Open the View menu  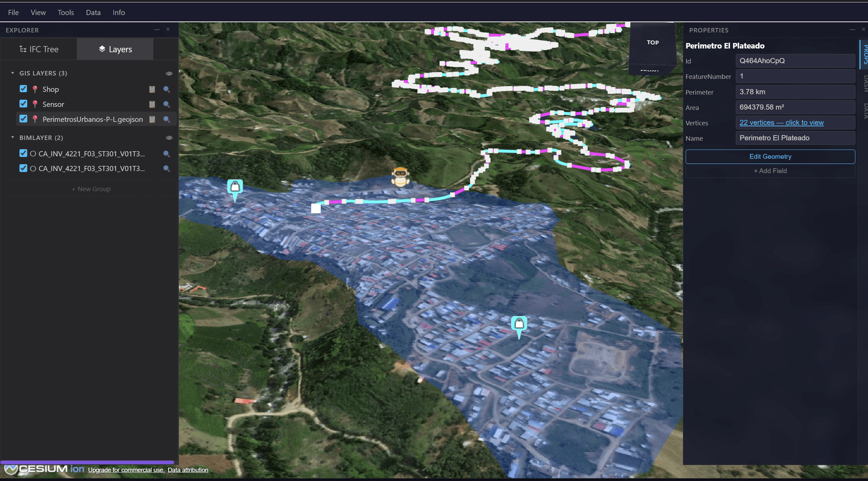pos(38,12)
